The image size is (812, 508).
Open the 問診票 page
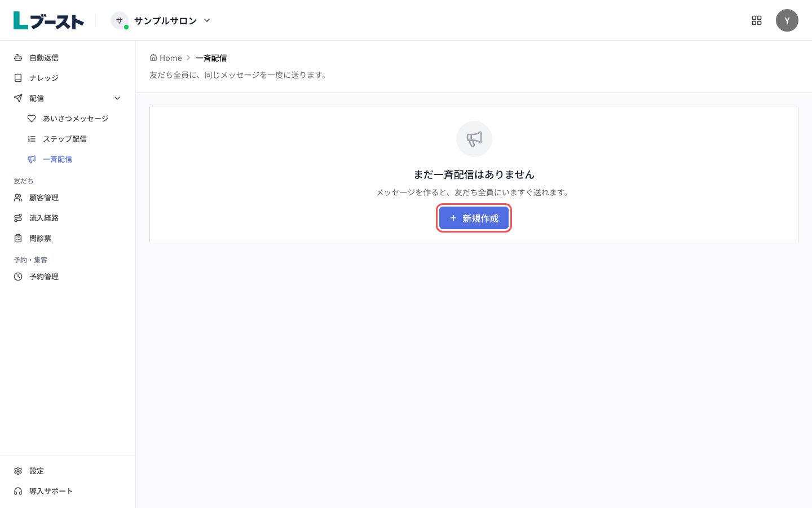68,238
